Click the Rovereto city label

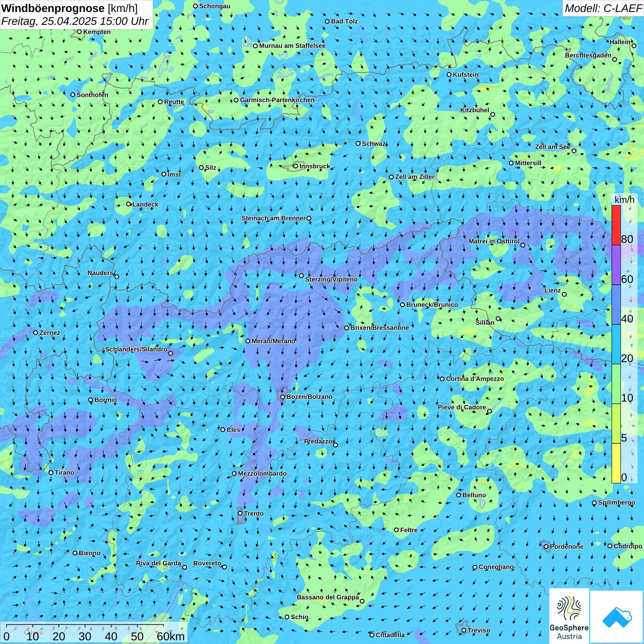207,563
